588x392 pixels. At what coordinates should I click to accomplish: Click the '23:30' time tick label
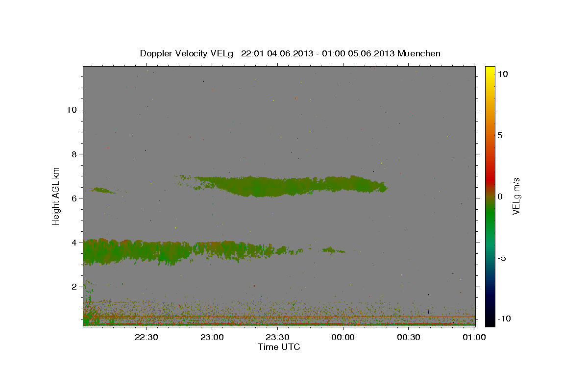(278, 337)
